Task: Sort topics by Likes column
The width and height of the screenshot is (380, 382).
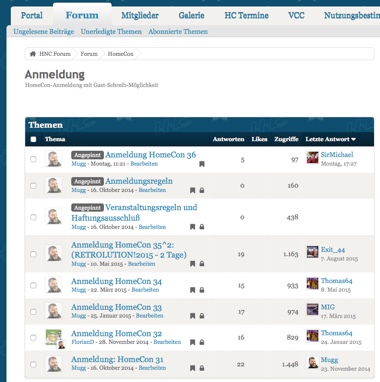Action: click(x=259, y=139)
